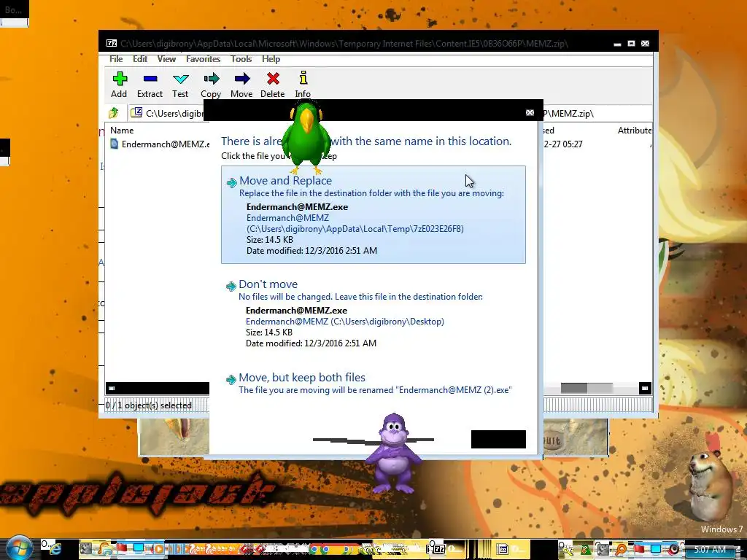Image resolution: width=747 pixels, height=560 pixels.
Task: Open the View menu
Action: pyautogui.click(x=166, y=59)
